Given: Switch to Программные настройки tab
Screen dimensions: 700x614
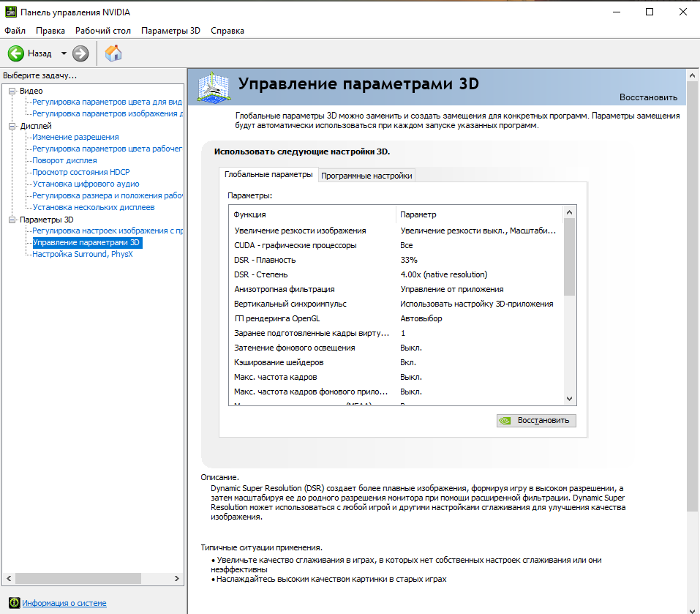Looking at the screenshot, I should [x=366, y=176].
